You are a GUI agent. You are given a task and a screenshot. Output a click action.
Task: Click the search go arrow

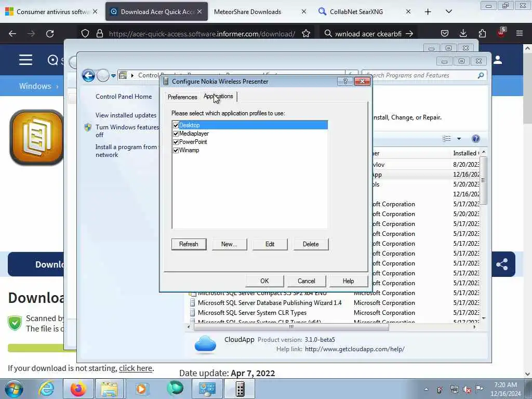pyautogui.click(x=409, y=34)
